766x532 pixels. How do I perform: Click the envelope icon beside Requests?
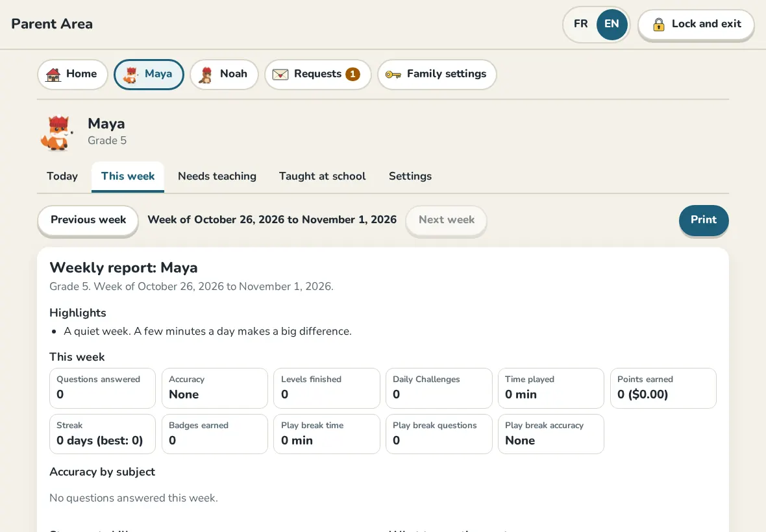(x=280, y=74)
